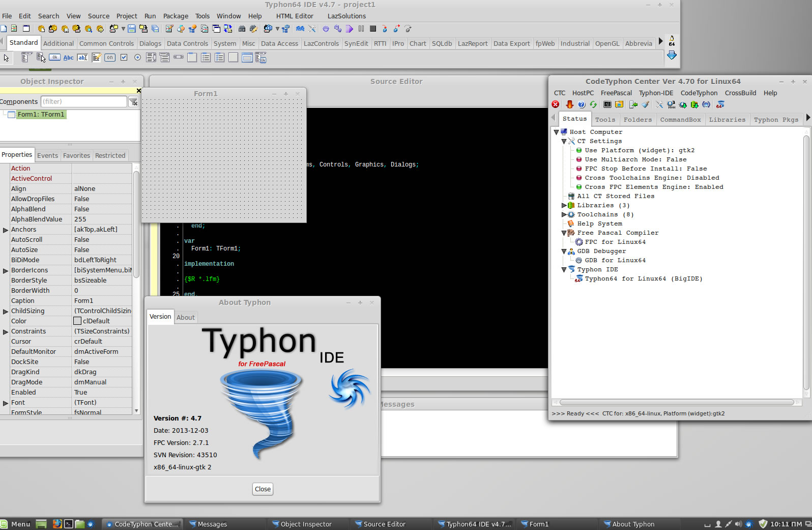812x530 pixels.
Task: Click the Components filter input field
Action: click(x=83, y=102)
